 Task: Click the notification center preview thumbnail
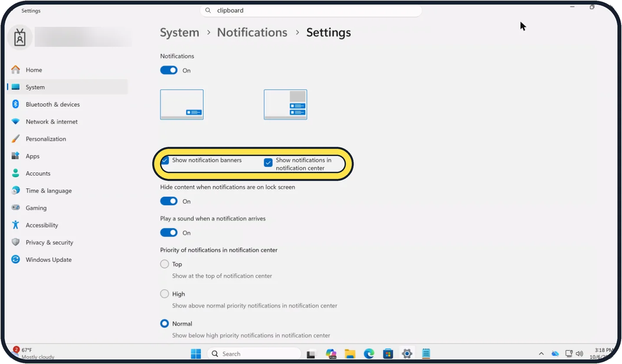pos(285,104)
